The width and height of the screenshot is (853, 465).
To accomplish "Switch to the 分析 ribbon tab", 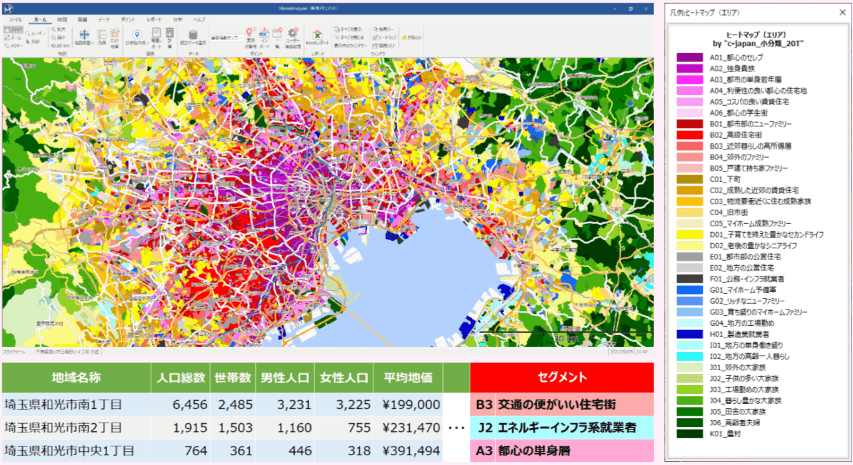I will point(178,20).
